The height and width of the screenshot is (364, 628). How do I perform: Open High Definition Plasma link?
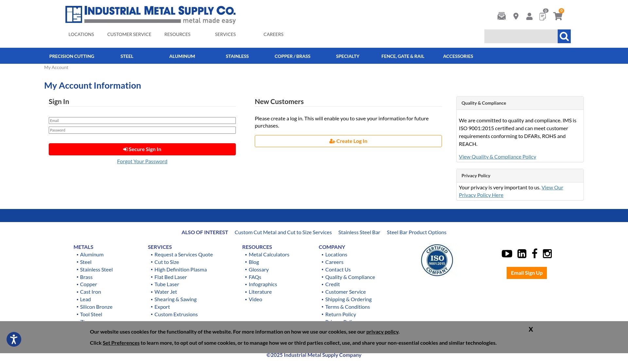pos(181,270)
